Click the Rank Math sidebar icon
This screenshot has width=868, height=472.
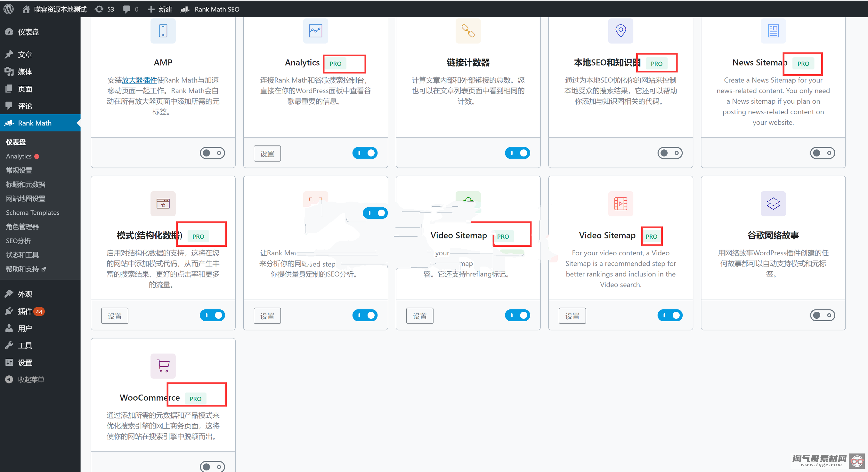[x=9, y=123]
